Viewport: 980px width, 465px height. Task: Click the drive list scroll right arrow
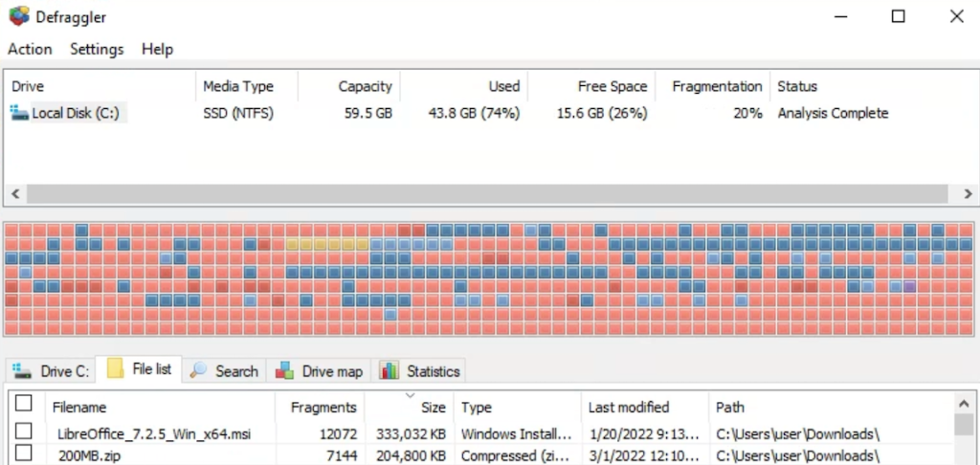tap(967, 194)
